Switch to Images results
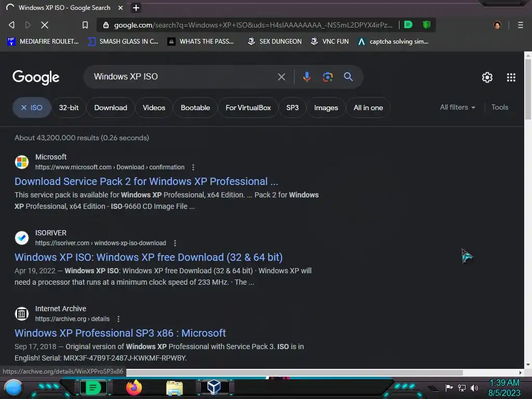This screenshot has width=532, height=399. [x=326, y=108]
